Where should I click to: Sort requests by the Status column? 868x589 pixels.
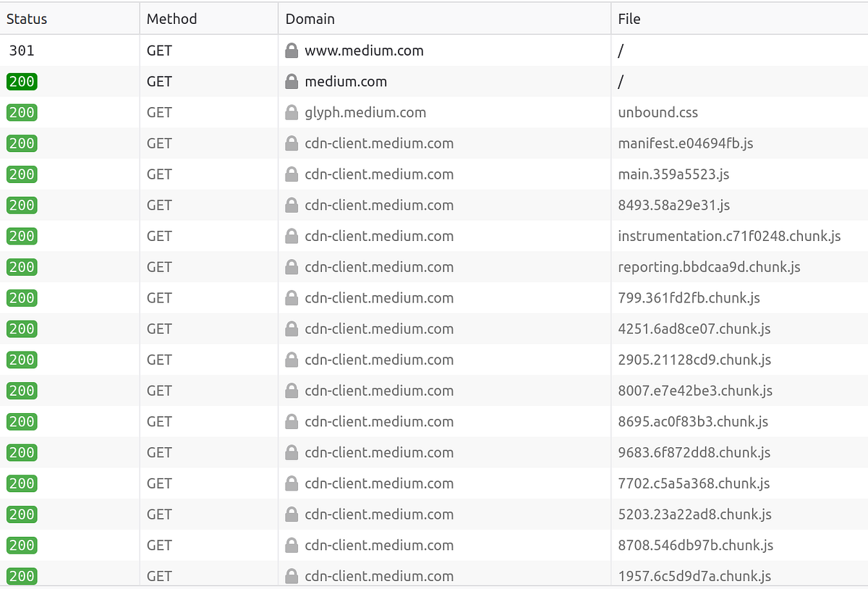pyautogui.click(x=26, y=19)
